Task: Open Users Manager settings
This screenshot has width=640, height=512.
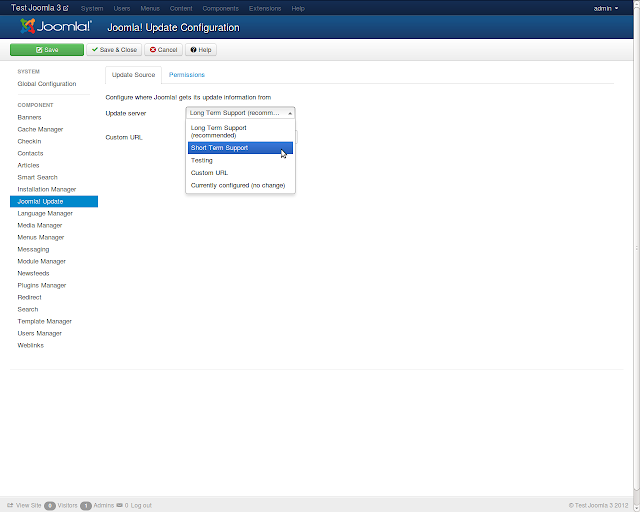Action: pyautogui.click(x=40, y=334)
